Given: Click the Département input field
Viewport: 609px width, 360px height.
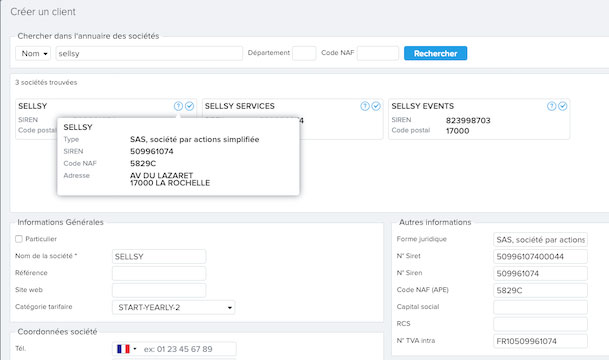Looking at the screenshot, I should (x=304, y=53).
